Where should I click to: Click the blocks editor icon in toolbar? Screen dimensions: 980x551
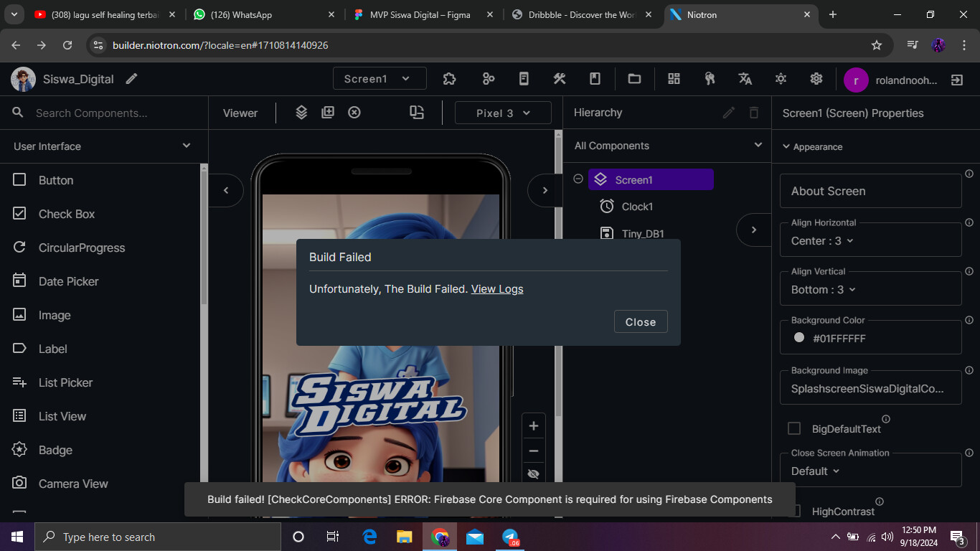coord(489,79)
